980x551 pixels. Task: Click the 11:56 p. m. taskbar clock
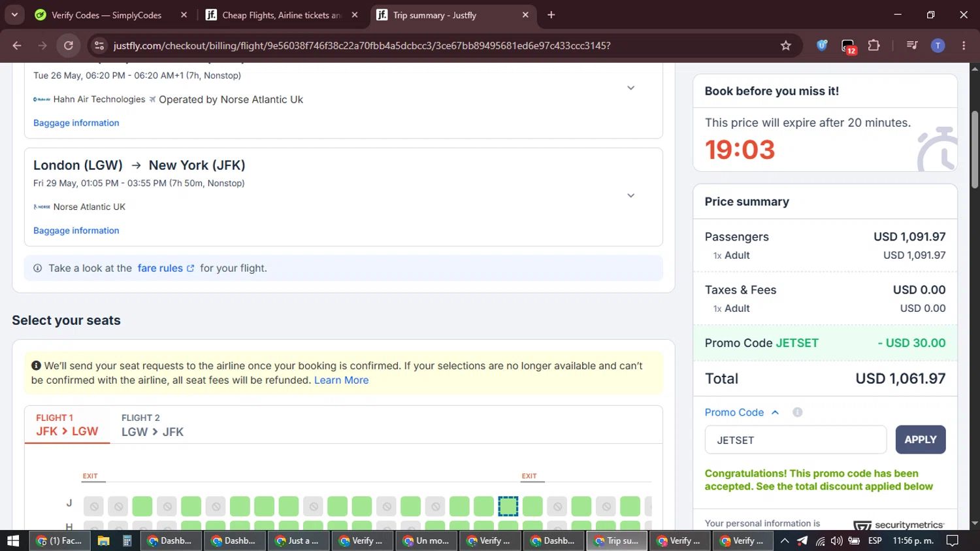click(x=913, y=541)
